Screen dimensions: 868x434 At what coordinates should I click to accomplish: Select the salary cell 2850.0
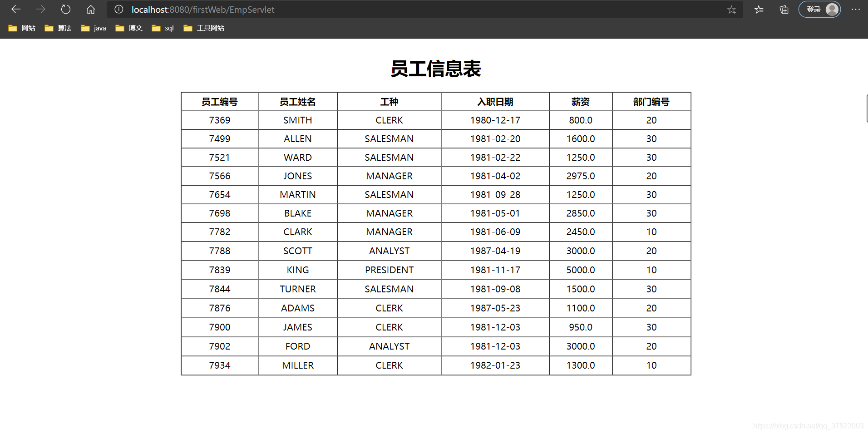pos(581,213)
